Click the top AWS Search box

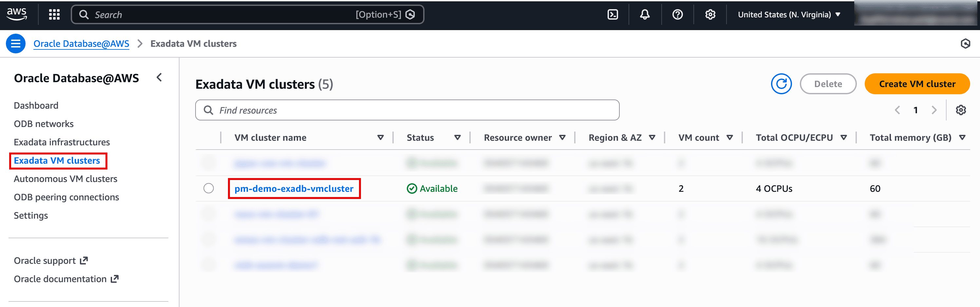click(247, 14)
